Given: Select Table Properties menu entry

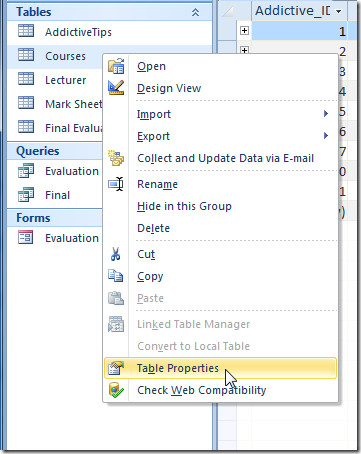Looking at the screenshot, I should coord(220,368).
